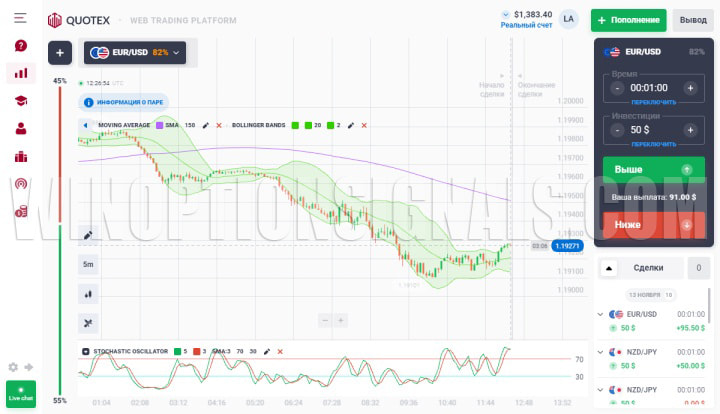Switch time mode via Переключить link

[652, 102]
